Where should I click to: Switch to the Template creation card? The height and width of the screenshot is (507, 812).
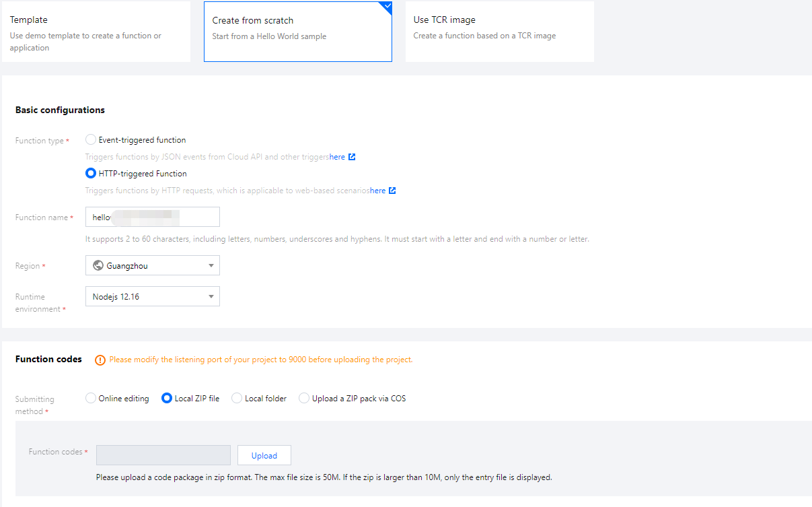tap(96, 32)
